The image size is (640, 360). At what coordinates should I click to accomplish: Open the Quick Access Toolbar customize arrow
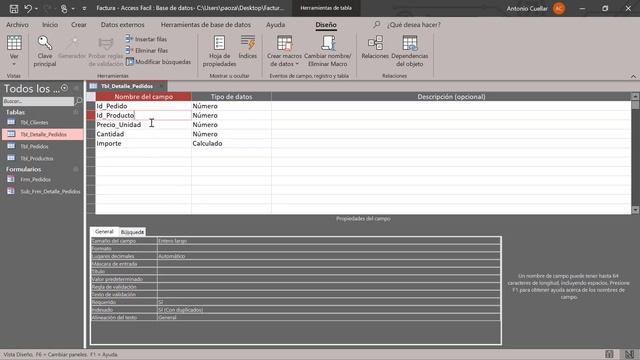[x=84, y=9]
